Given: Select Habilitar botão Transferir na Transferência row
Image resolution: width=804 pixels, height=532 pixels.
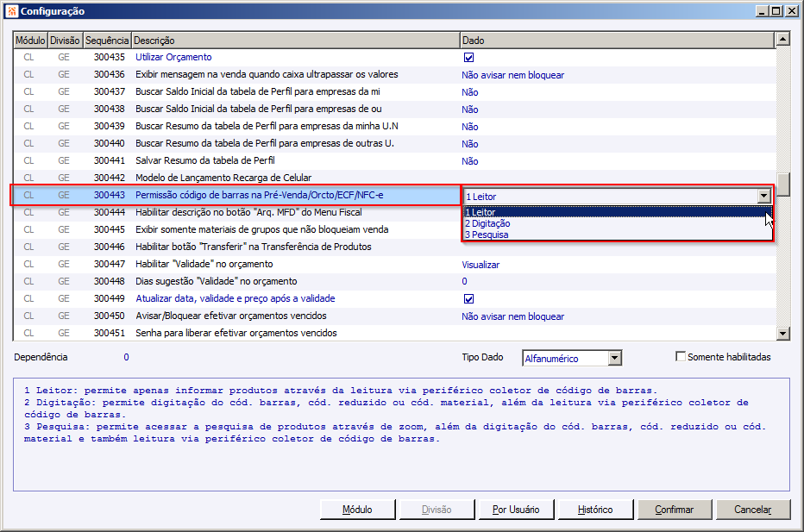Looking at the screenshot, I should (393, 247).
